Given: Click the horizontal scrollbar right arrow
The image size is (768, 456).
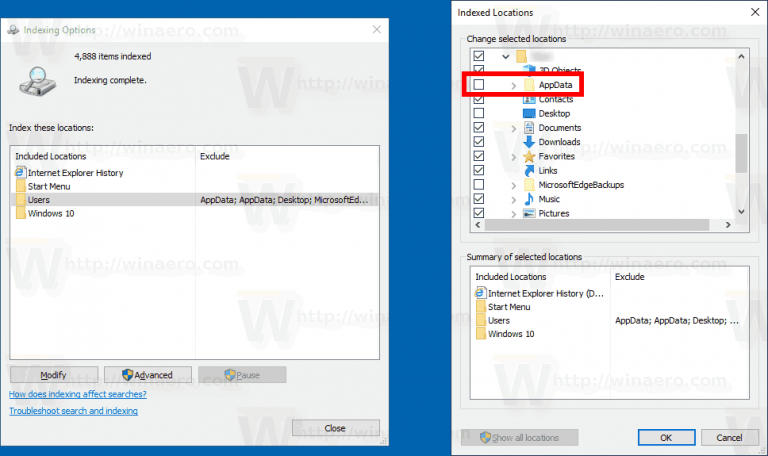Looking at the screenshot, I should [x=728, y=225].
